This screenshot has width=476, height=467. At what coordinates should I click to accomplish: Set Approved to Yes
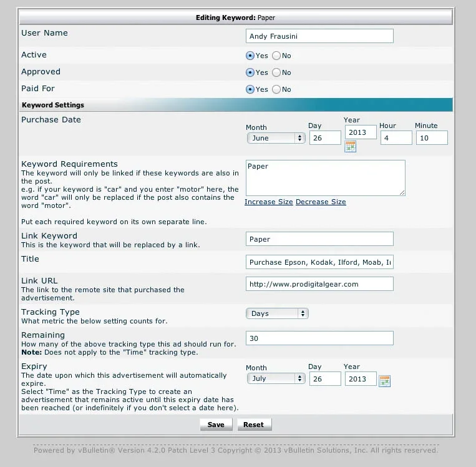[x=250, y=72]
